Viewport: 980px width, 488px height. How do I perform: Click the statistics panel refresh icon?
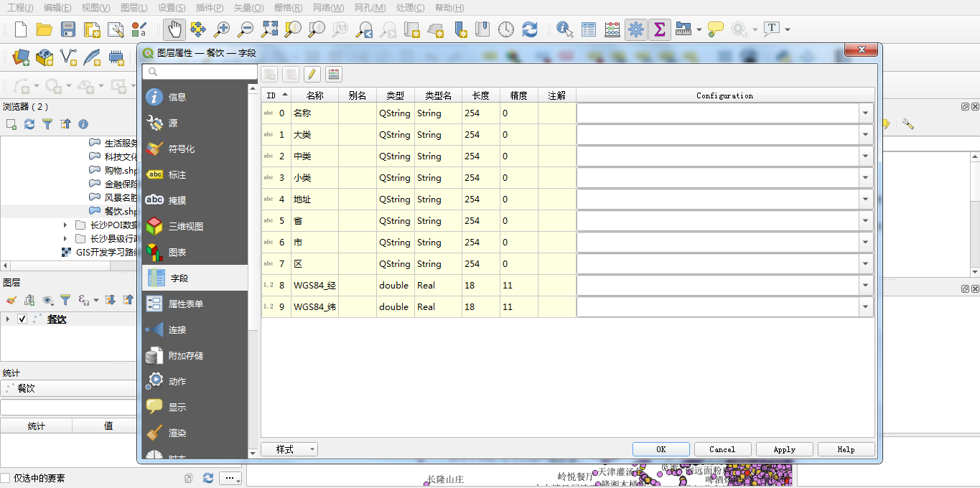pos(208,478)
